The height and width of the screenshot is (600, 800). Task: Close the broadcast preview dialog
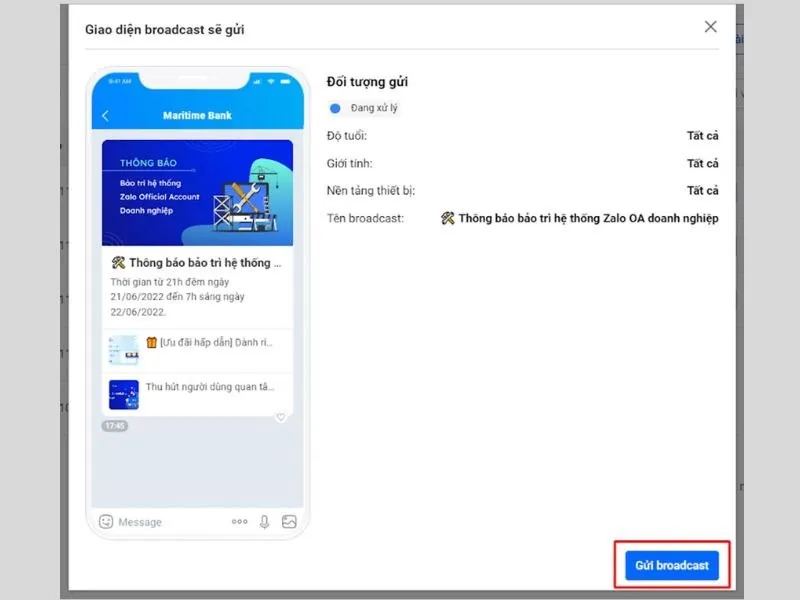710,27
